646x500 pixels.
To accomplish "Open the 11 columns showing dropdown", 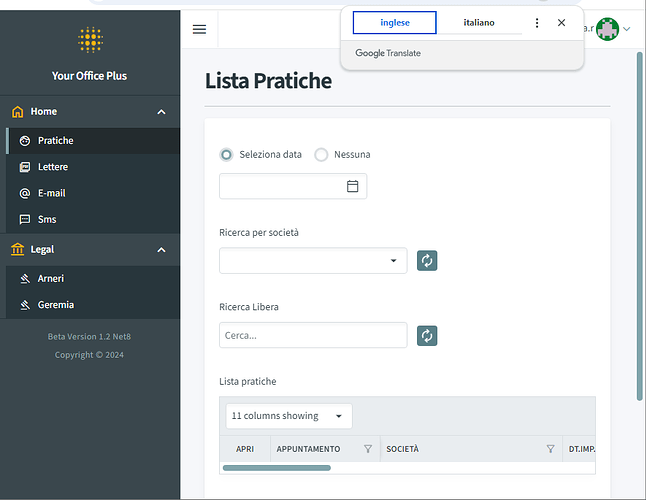I will [x=289, y=416].
